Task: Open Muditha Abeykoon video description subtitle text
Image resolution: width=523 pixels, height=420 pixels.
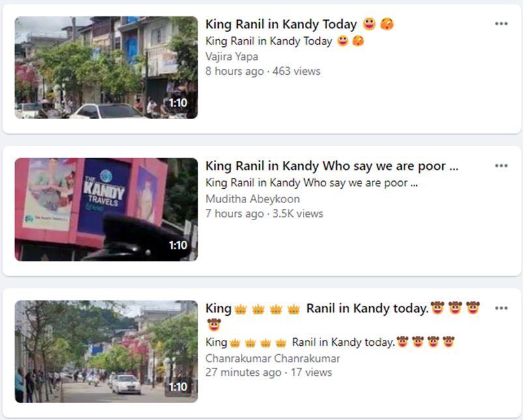Action: pos(311,183)
